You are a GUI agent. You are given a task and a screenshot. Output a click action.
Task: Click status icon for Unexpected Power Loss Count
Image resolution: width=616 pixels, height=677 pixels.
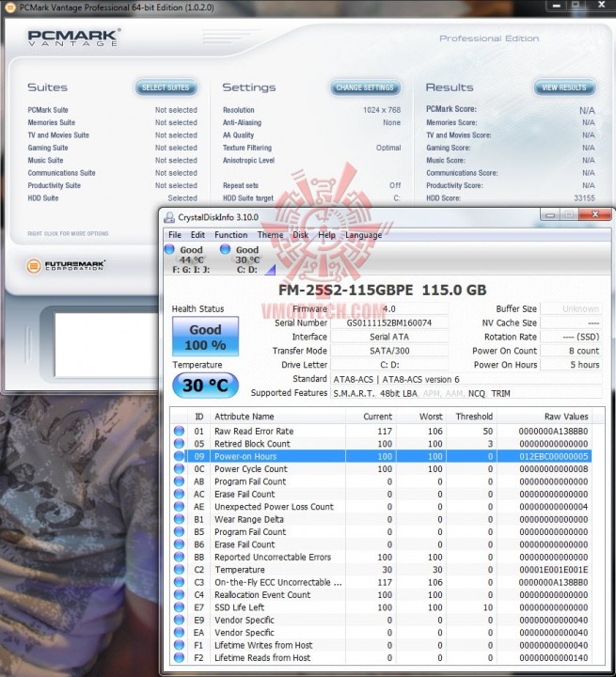[x=179, y=507]
